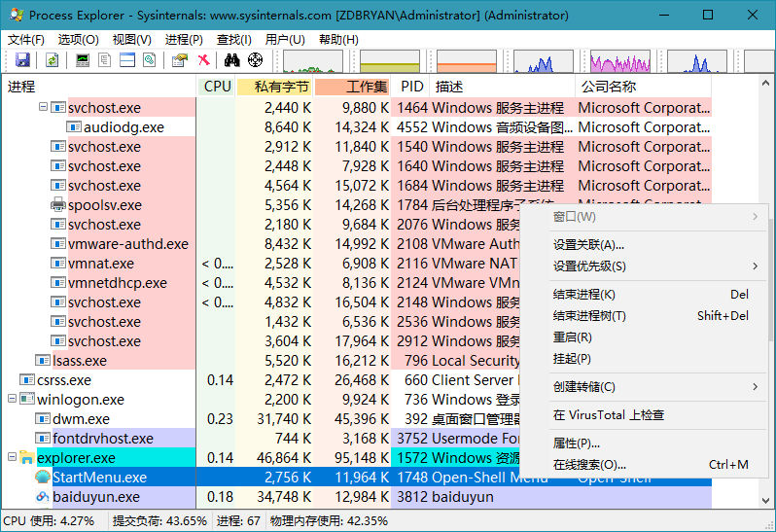The height and width of the screenshot is (532, 776).
Task: Sort by the PID column header
Action: pyautogui.click(x=410, y=87)
